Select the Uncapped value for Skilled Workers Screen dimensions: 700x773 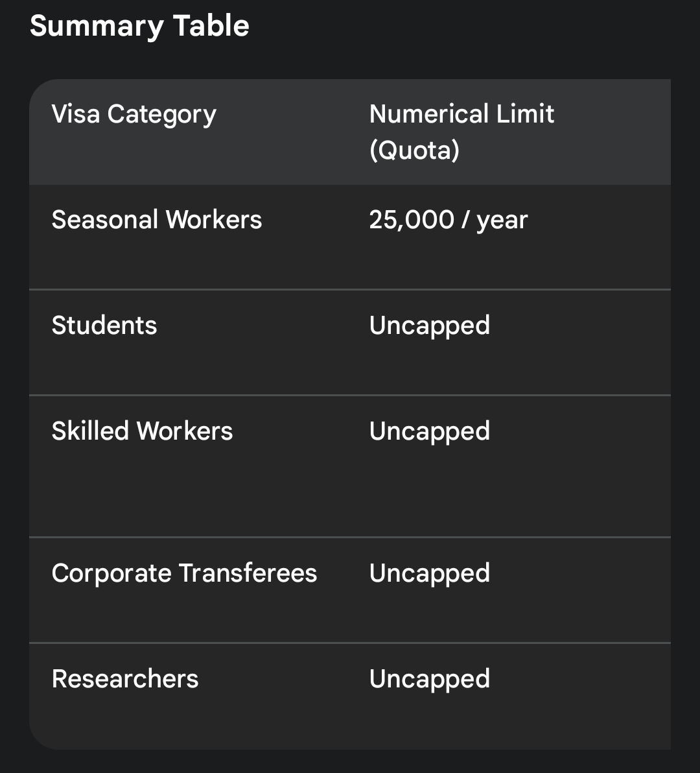point(430,432)
